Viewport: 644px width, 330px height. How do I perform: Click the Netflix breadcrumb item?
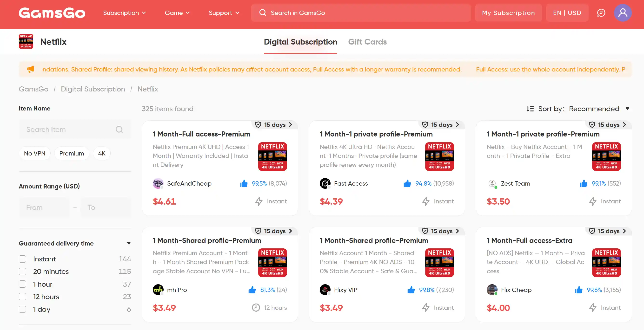click(148, 89)
